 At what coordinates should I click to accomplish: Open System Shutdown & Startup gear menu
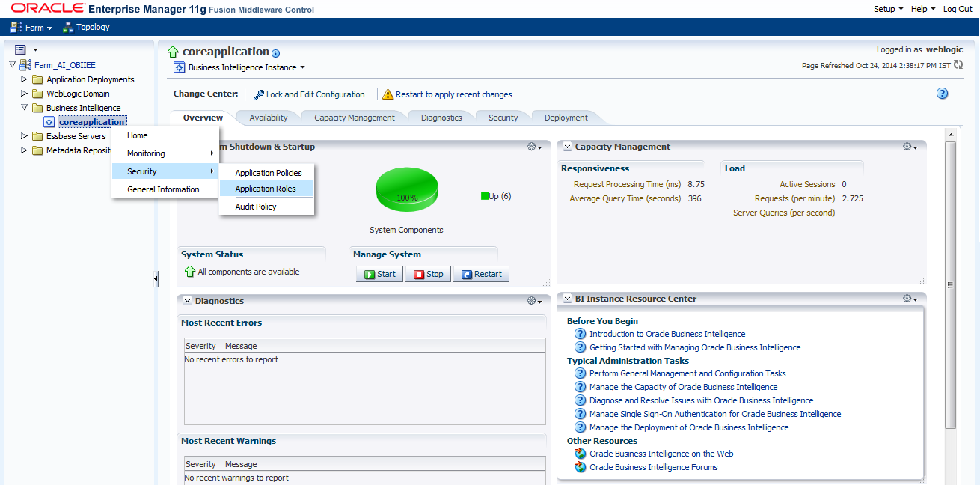click(535, 147)
